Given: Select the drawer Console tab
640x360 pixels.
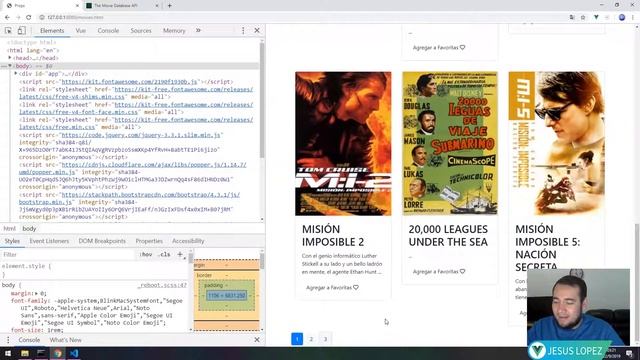Looking at the screenshot, I should click(29, 340).
